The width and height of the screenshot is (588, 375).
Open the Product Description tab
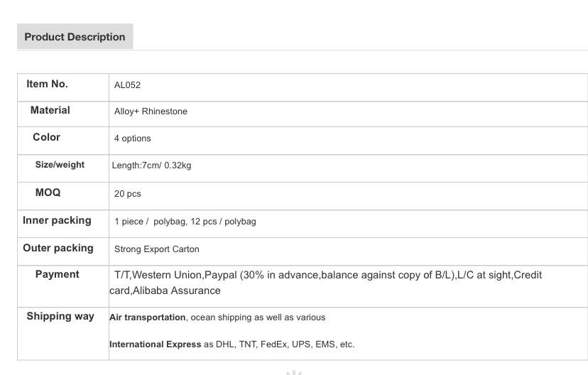point(75,37)
